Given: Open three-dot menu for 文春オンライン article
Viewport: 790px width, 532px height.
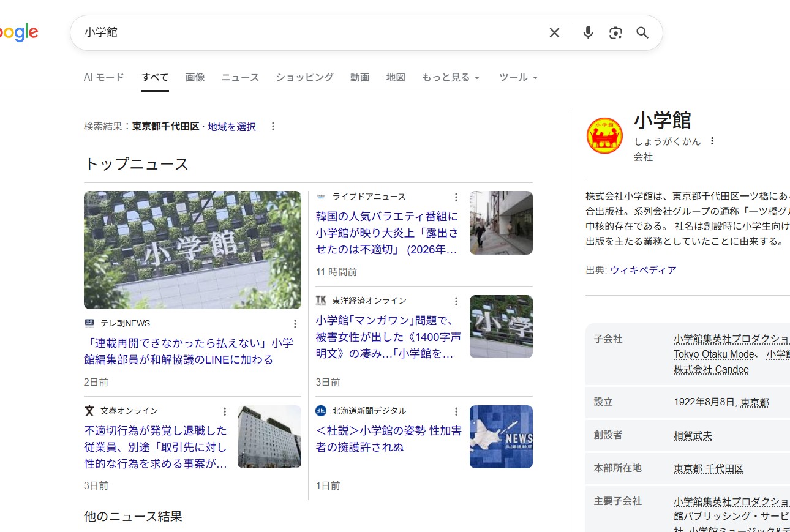Looking at the screenshot, I should pyautogui.click(x=225, y=411).
